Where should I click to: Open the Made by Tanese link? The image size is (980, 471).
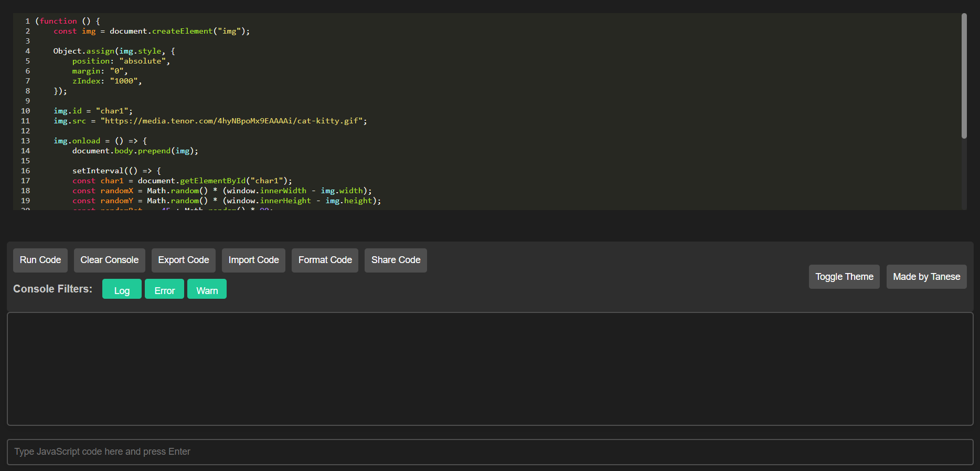point(926,277)
